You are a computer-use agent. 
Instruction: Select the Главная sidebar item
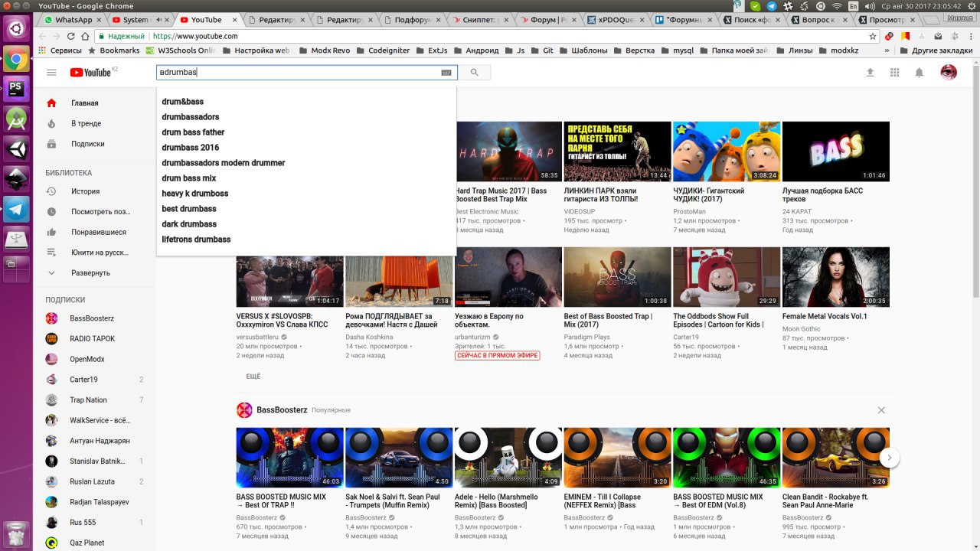[93, 103]
